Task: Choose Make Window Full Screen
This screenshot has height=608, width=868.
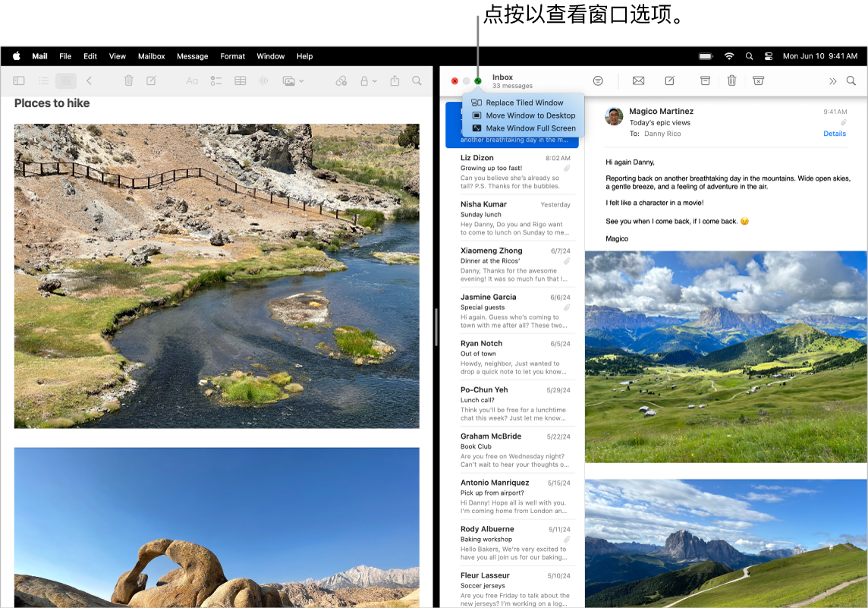Action: tap(530, 128)
